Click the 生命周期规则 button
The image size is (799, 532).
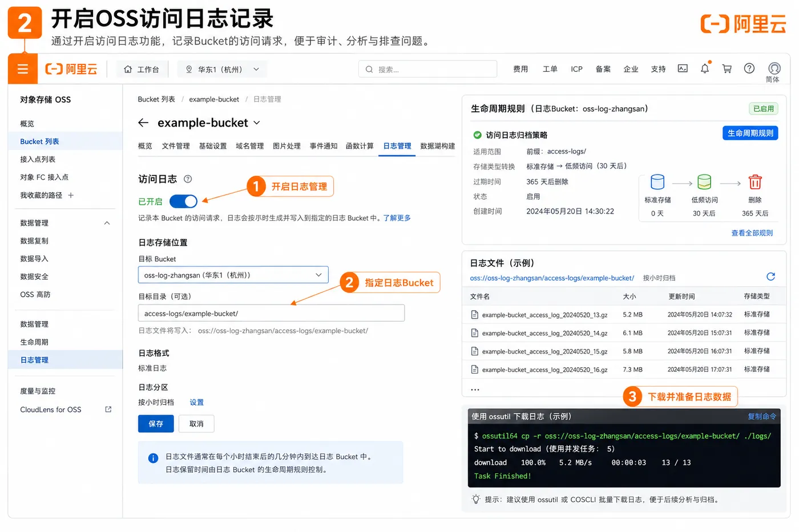tap(750, 133)
